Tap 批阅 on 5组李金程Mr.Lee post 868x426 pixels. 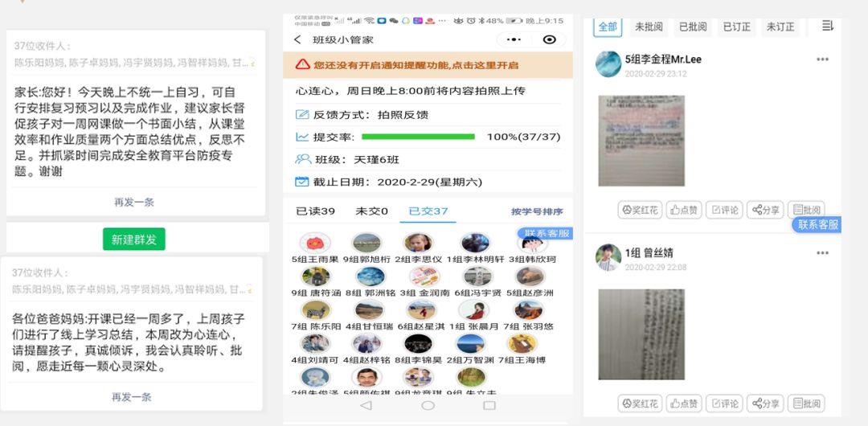pos(806,210)
